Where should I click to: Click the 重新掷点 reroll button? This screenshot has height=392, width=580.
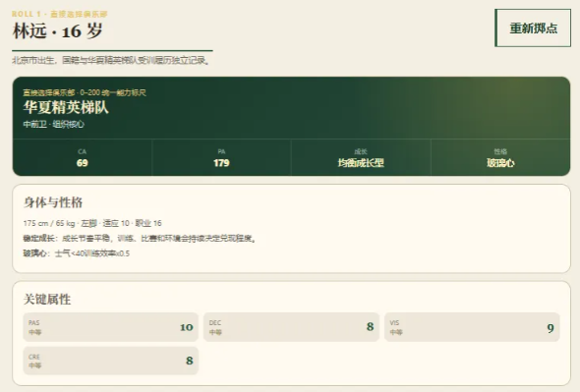pyautogui.click(x=533, y=28)
